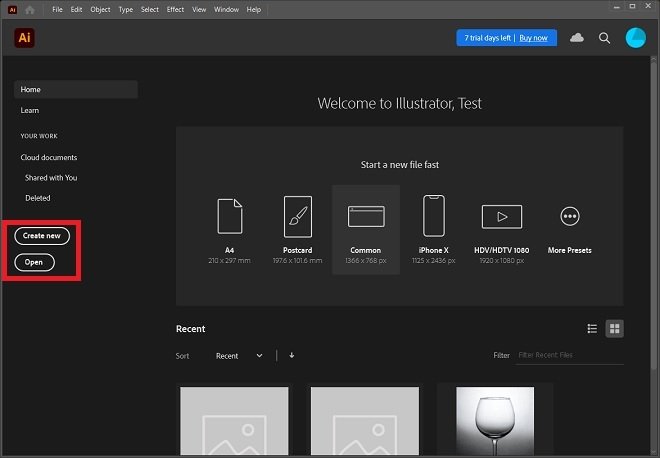Open the Select menu
The height and width of the screenshot is (458, 660).
tap(149, 9)
